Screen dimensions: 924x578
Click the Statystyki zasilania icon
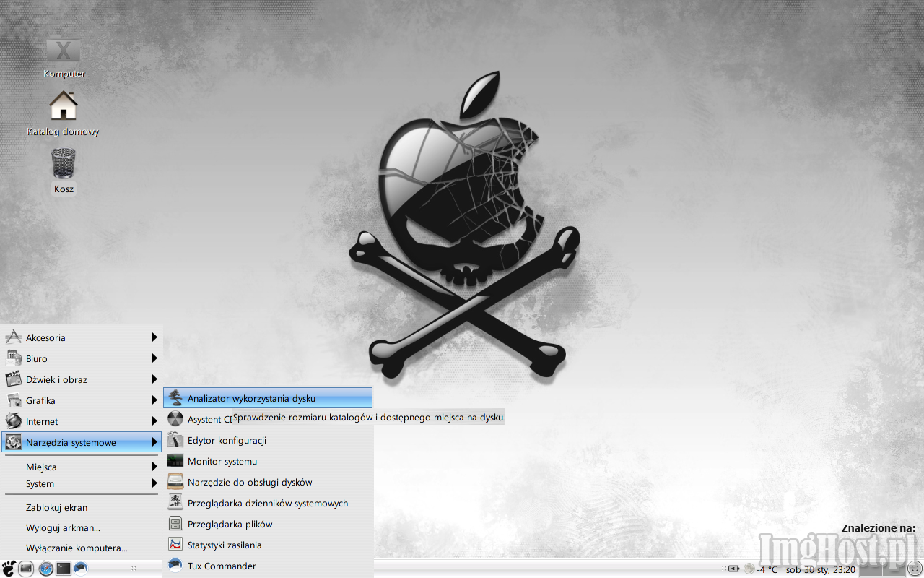pos(175,545)
